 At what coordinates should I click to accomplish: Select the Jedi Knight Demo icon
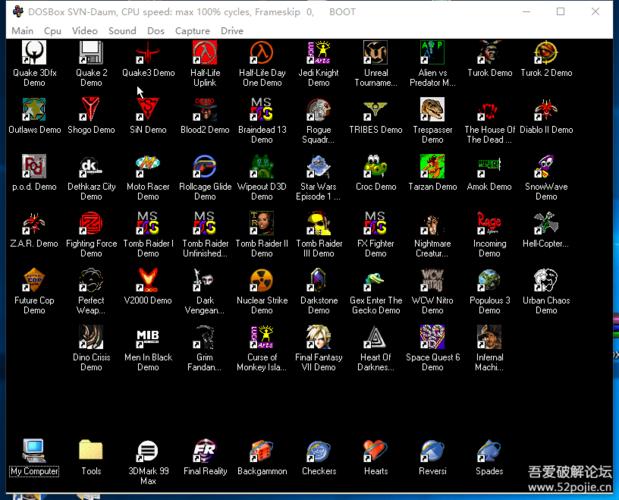pos(318,53)
